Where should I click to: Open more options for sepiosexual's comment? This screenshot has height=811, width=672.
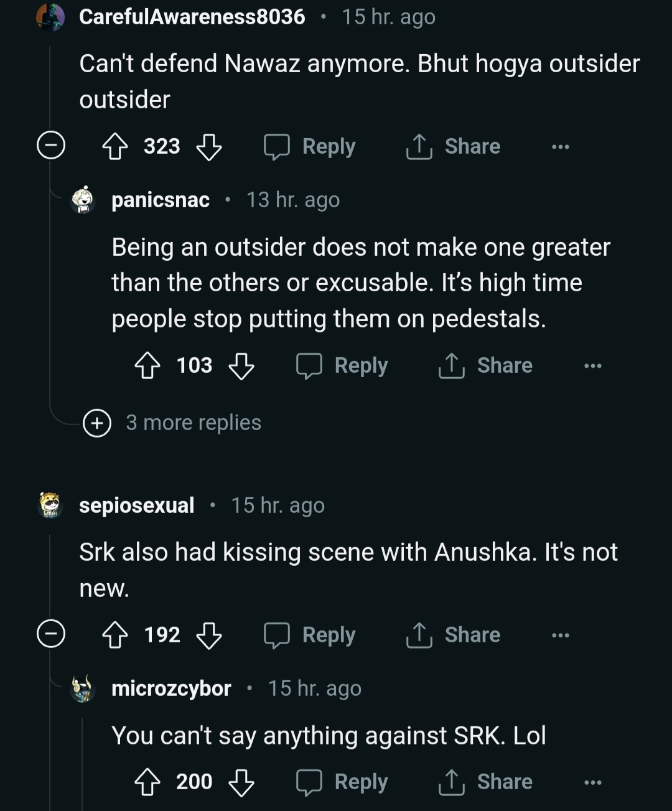(560, 635)
